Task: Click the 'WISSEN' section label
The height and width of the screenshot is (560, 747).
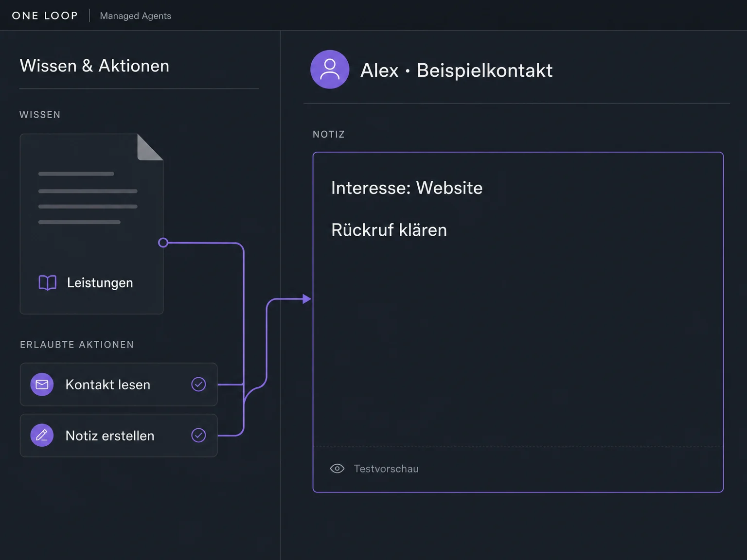Action: coord(40,115)
